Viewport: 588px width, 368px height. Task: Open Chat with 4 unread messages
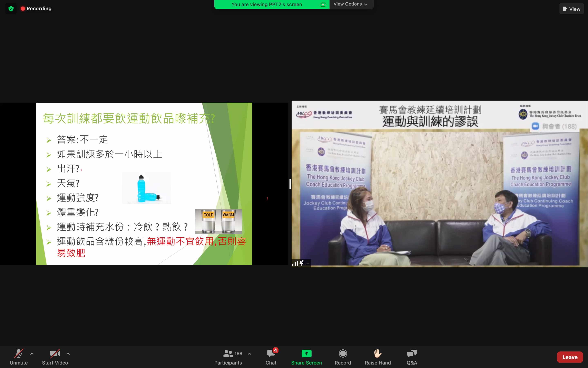click(x=271, y=357)
